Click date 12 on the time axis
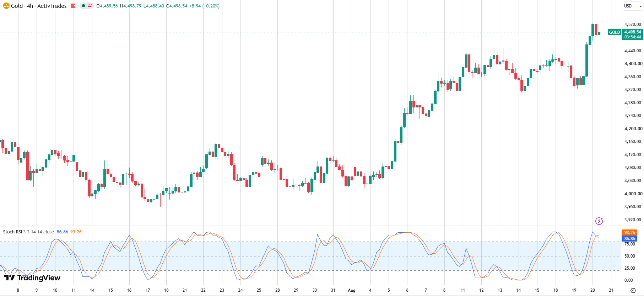The width and height of the screenshot is (644, 296). (481, 290)
